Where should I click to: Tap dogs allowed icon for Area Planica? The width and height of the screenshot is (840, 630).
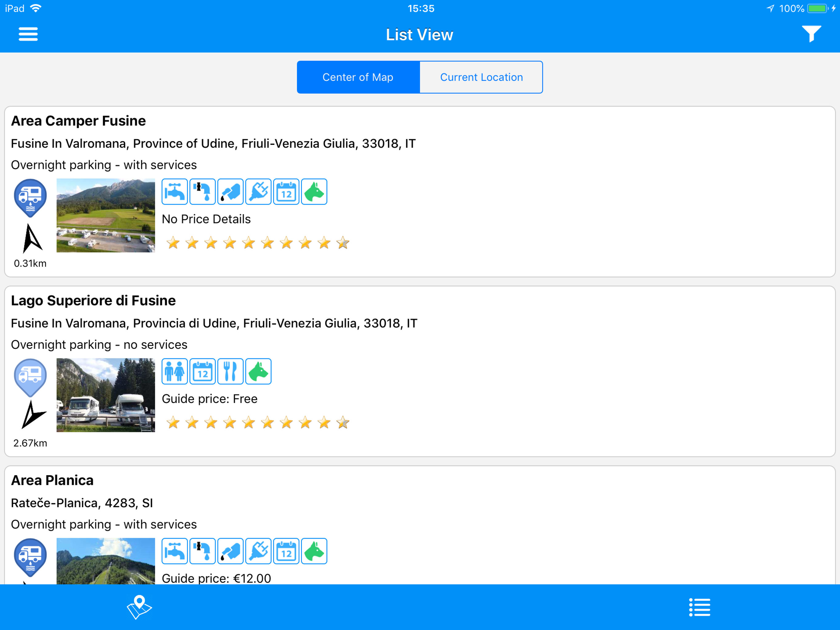[x=314, y=551]
